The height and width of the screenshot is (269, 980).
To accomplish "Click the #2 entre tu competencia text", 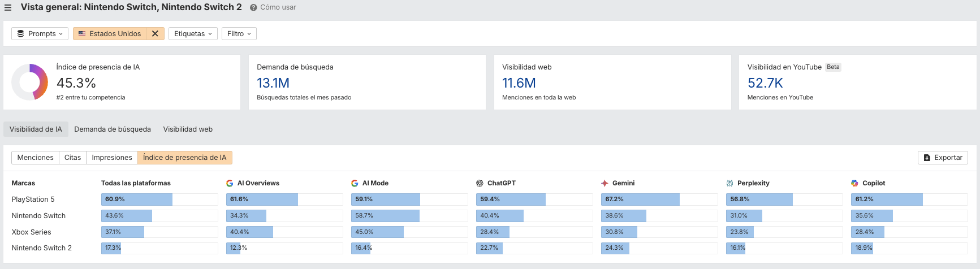I will pyautogui.click(x=90, y=98).
